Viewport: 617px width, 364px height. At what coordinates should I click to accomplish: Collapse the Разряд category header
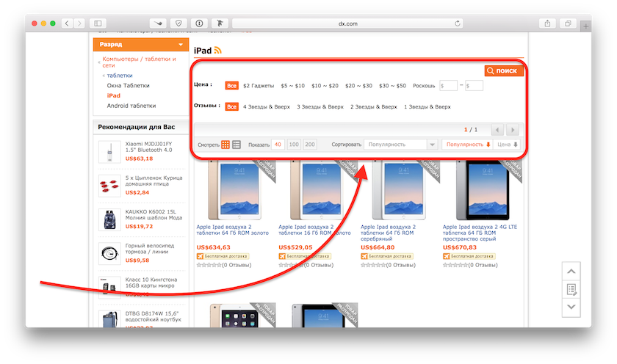click(141, 45)
